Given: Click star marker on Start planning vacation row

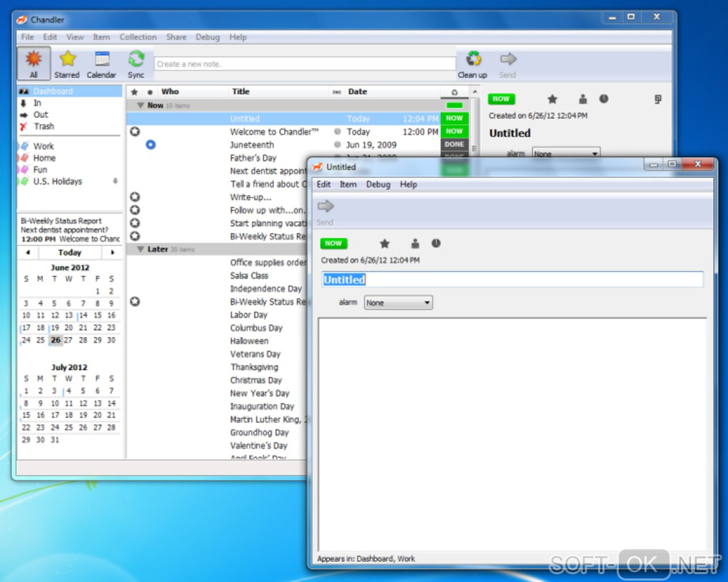Looking at the screenshot, I should tap(135, 223).
